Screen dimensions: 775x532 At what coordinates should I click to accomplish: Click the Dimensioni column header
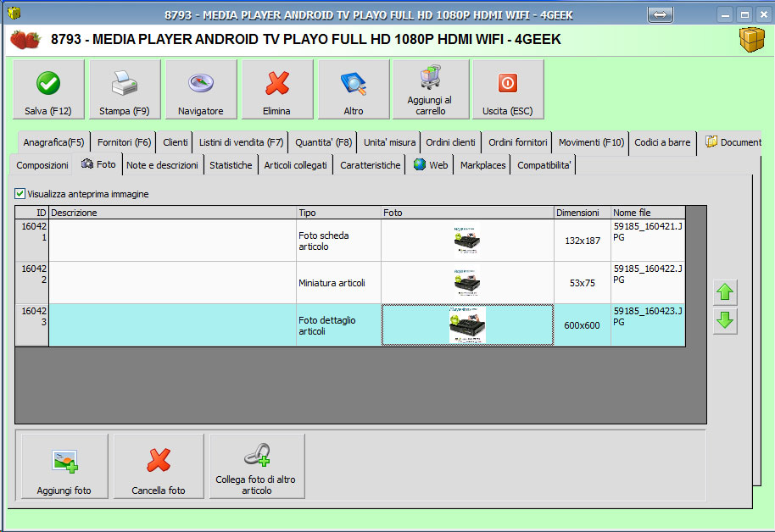[583, 213]
